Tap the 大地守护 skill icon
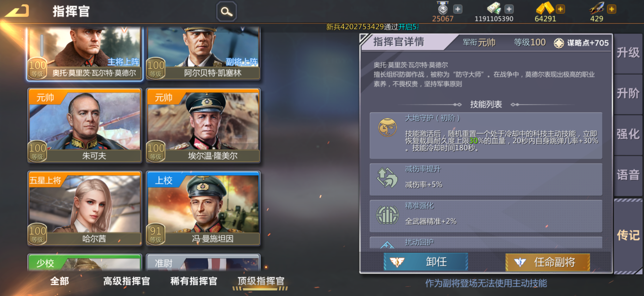Image resolution: width=644 pixels, height=296 pixels. click(x=387, y=127)
